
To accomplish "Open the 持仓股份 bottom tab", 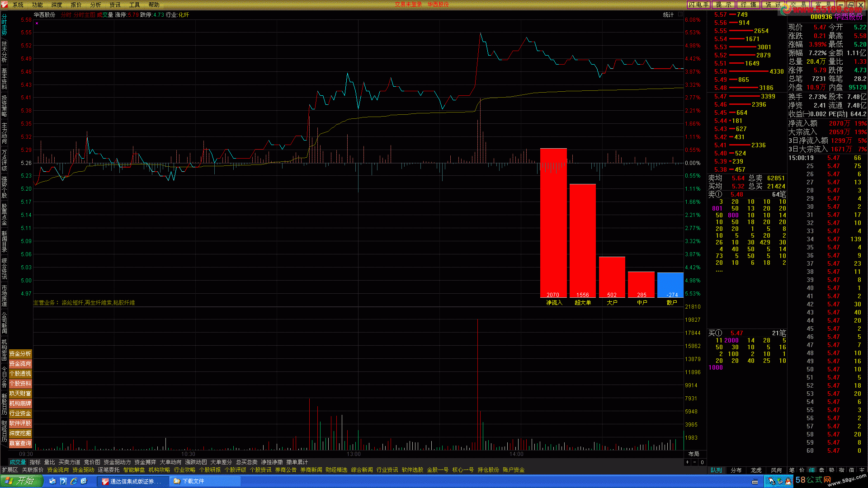I will point(488,470).
